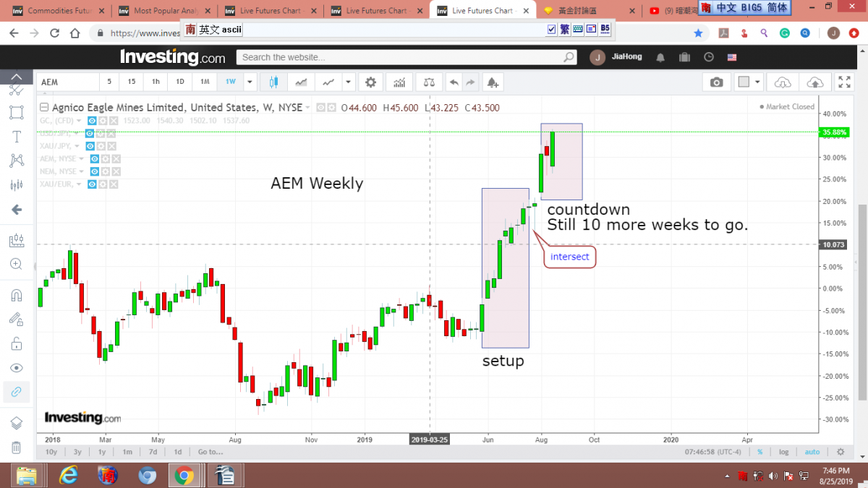Toggle visibility of AEM, NYSE comparison series

95,159
